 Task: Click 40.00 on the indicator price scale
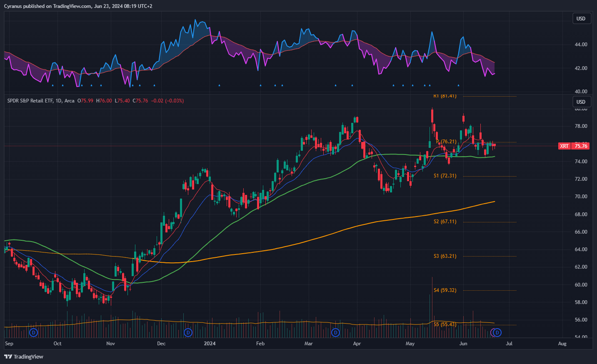pyautogui.click(x=581, y=91)
